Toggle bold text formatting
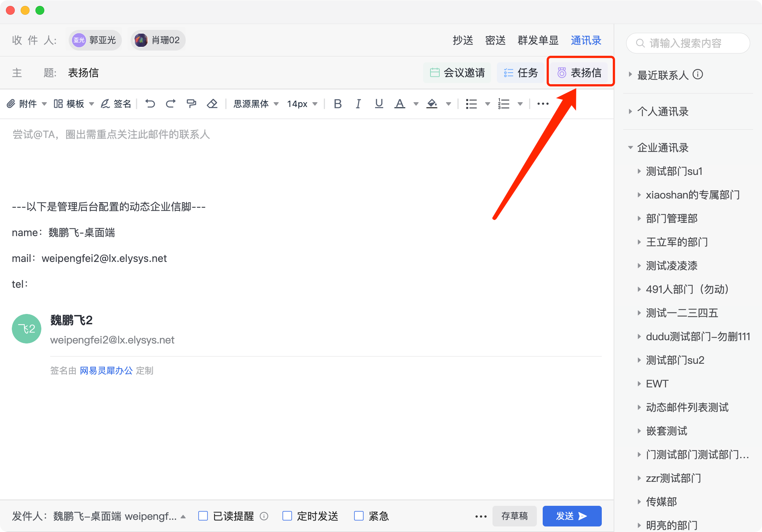Screen dimensions: 762x532 point(337,104)
